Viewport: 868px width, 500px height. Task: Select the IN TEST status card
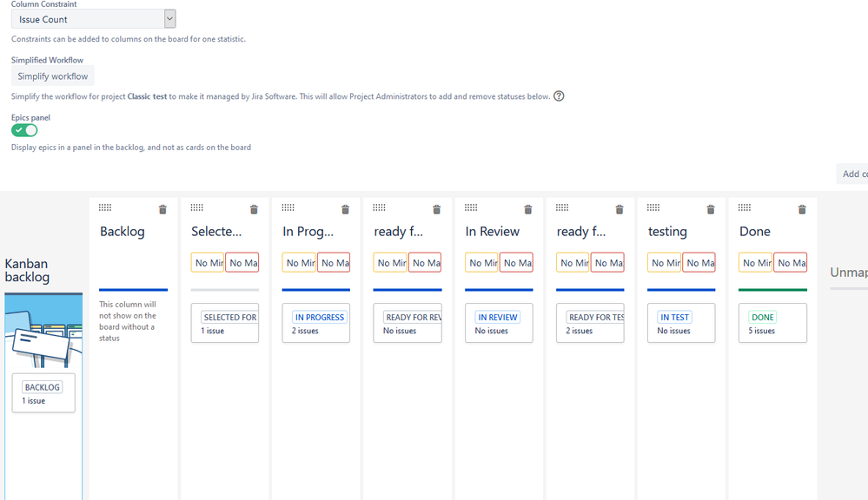681,323
